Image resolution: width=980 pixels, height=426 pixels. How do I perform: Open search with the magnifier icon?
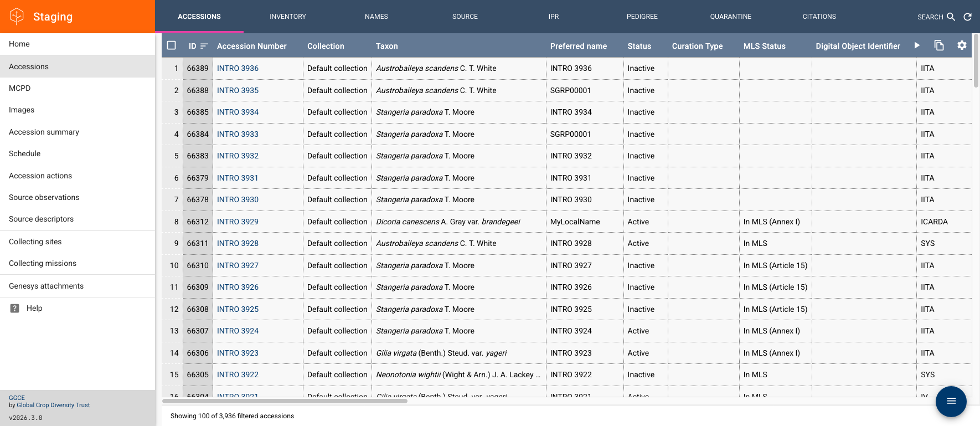(x=951, y=17)
